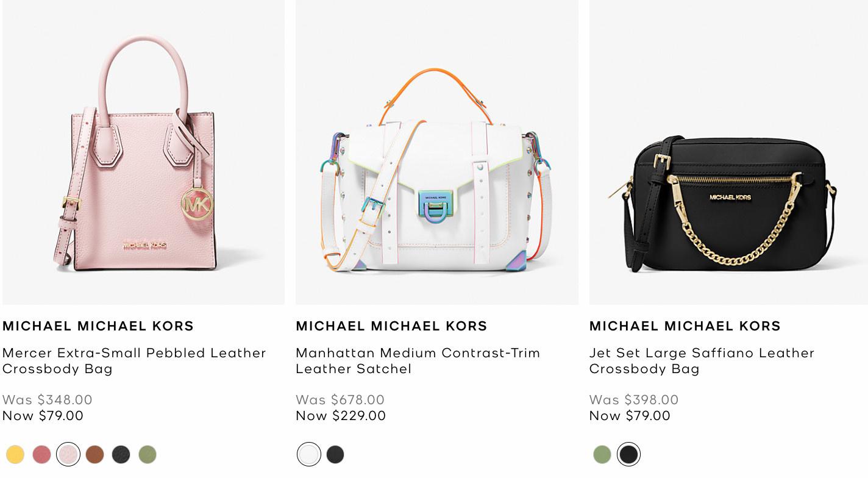The height and width of the screenshot is (478, 868).
Task: Open black Jet Set crossbody image
Action: [728, 152]
